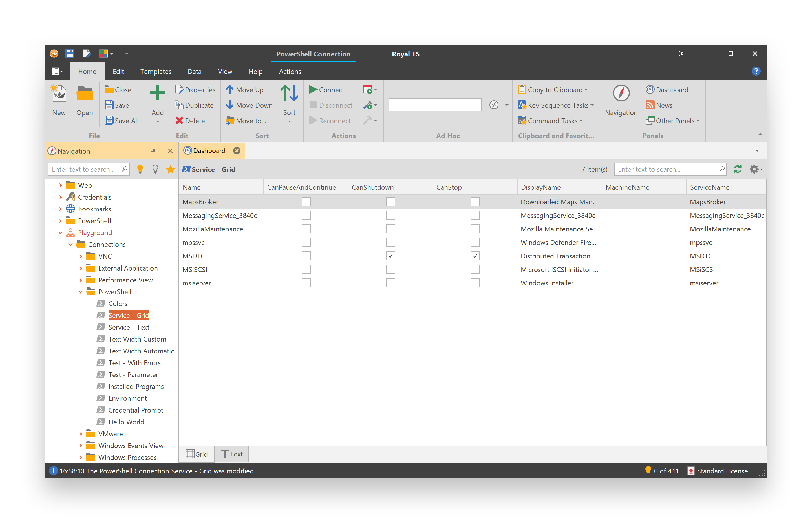
Task: Pin the Navigation panel
Action: (x=153, y=151)
